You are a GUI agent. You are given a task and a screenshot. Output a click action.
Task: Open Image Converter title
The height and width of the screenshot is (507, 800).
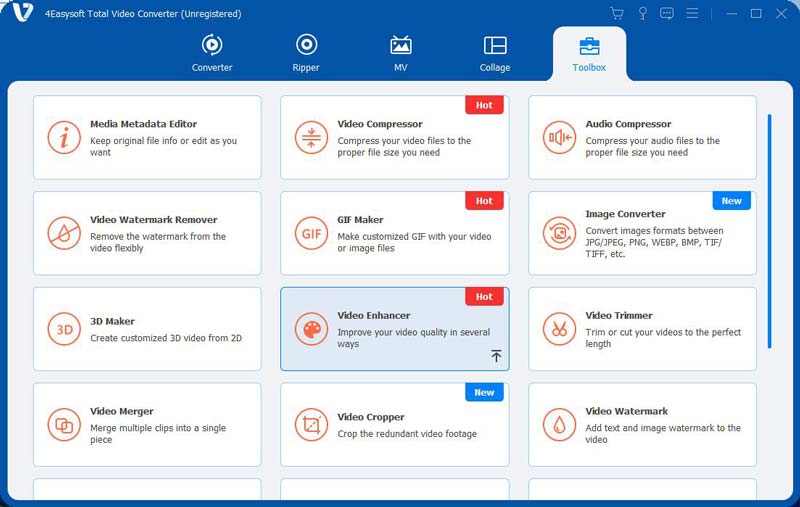[x=625, y=214]
